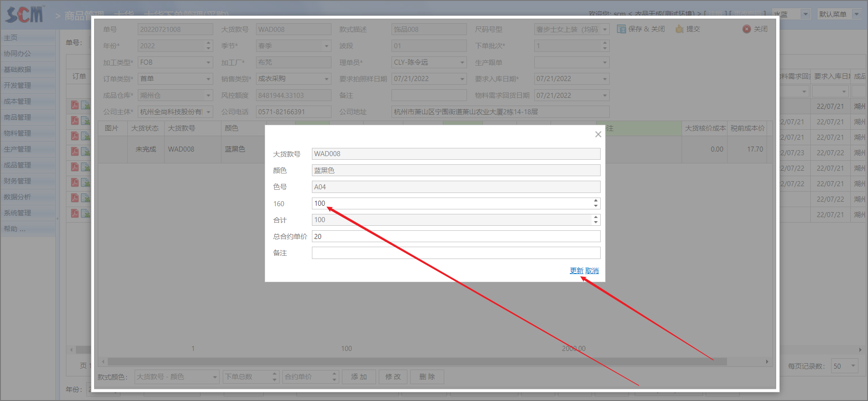Open the 理单员 CLY-陈令远 dropdown
This screenshot has width=868, height=401.
coord(462,62)
